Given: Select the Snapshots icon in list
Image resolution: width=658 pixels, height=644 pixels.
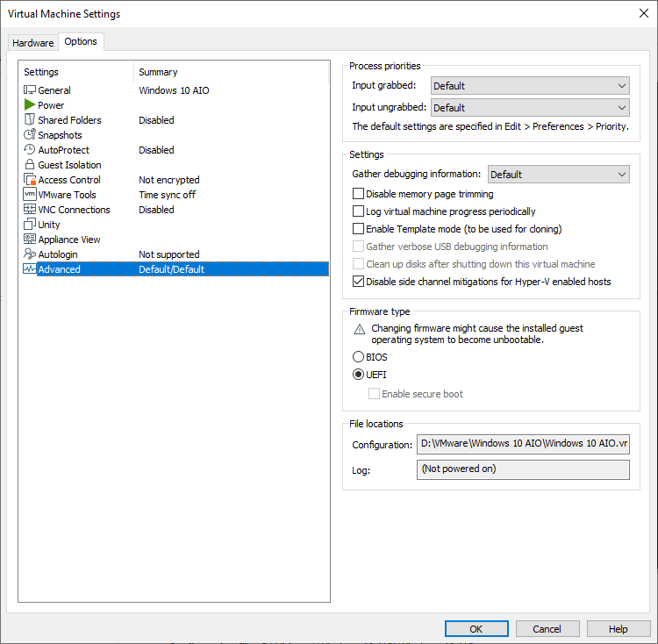Looking at the screenshot, I should (x=30, y=135).
